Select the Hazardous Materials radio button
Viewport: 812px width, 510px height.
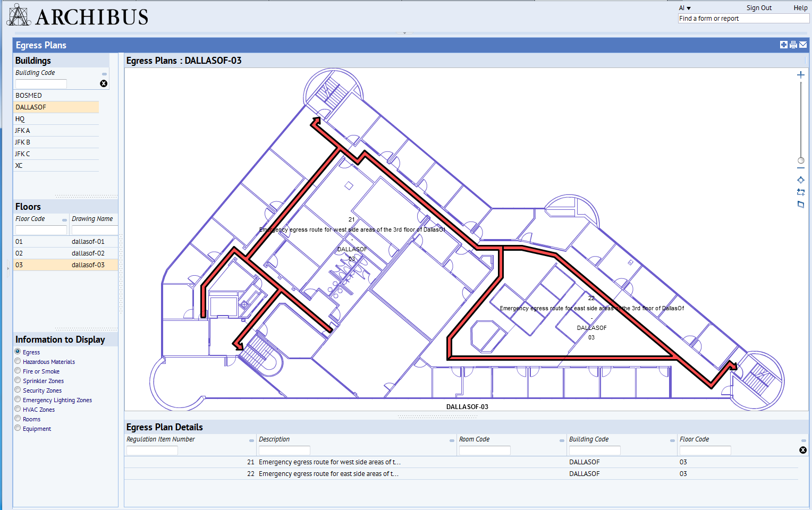coord(18,361)
